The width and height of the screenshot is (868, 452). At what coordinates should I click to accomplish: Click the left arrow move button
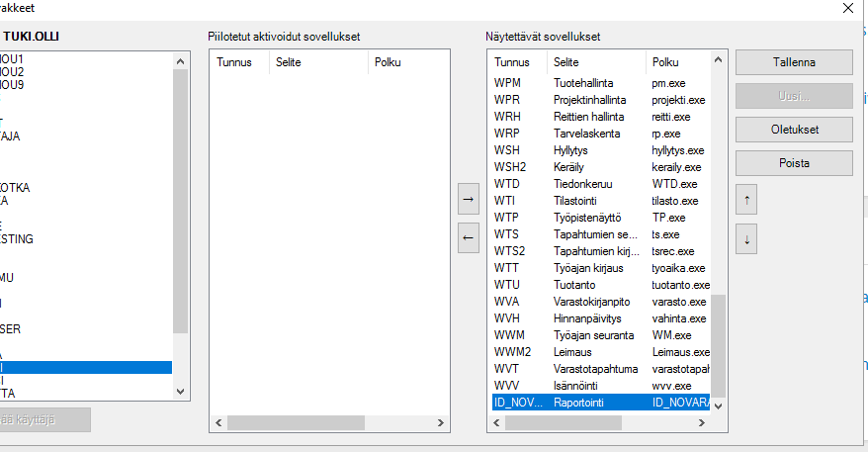coord(469,237)
